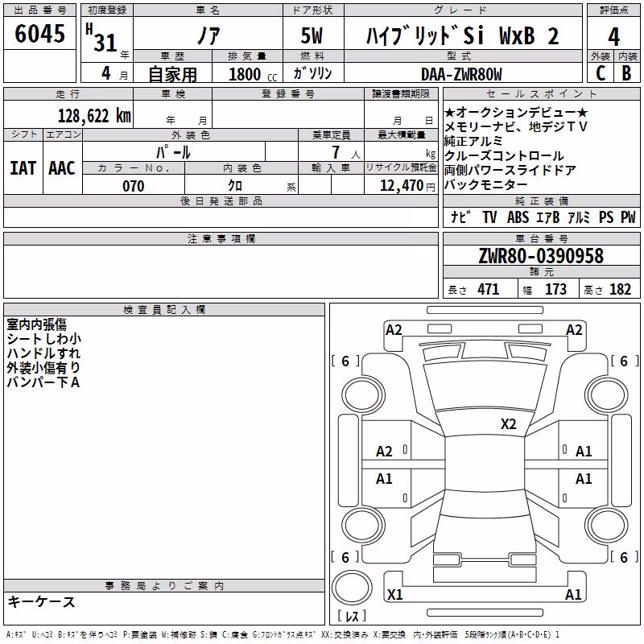Click lot number 6045
Image resolution: width=644 pixels, height=644 pixels.
pyautogui.click(x=39, y=33)
